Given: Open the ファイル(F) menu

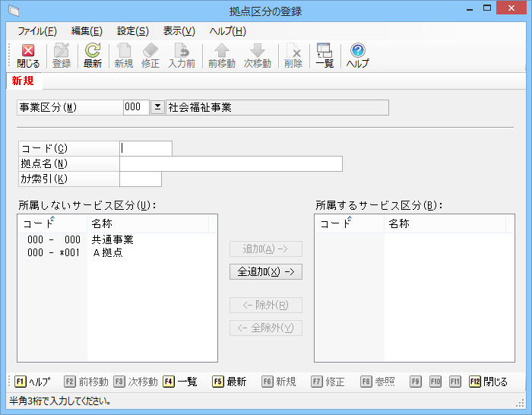Looking at the screenshot, I should pyautogui.click(x=36, y=31).
